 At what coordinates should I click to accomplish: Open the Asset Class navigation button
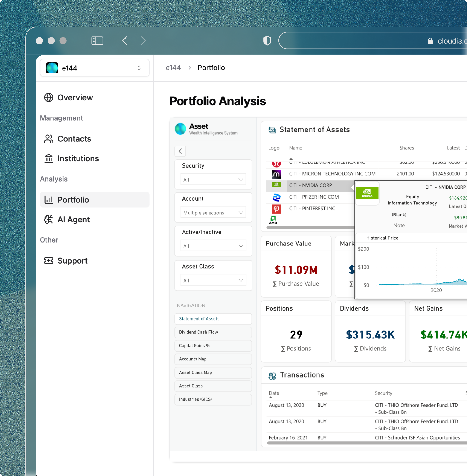[x=213, y=386]
